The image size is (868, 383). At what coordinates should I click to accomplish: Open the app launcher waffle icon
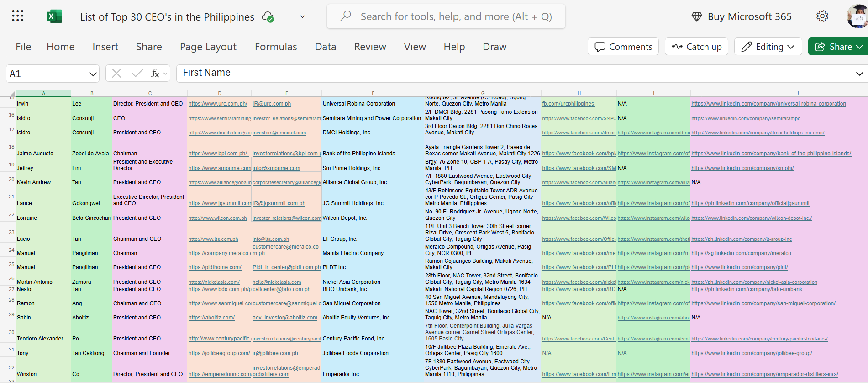tap(17, 16)
